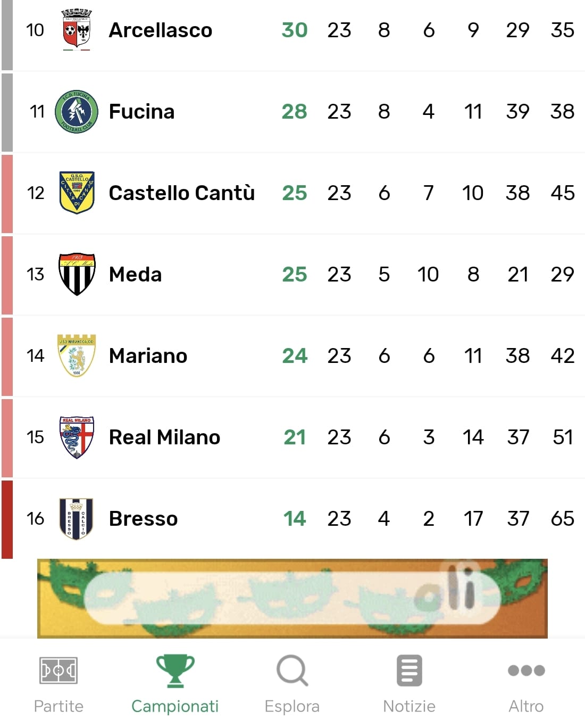Screen dimensions: 585x728
Task: Open the Altro three-dots menu
Action: tap(526, 671)
